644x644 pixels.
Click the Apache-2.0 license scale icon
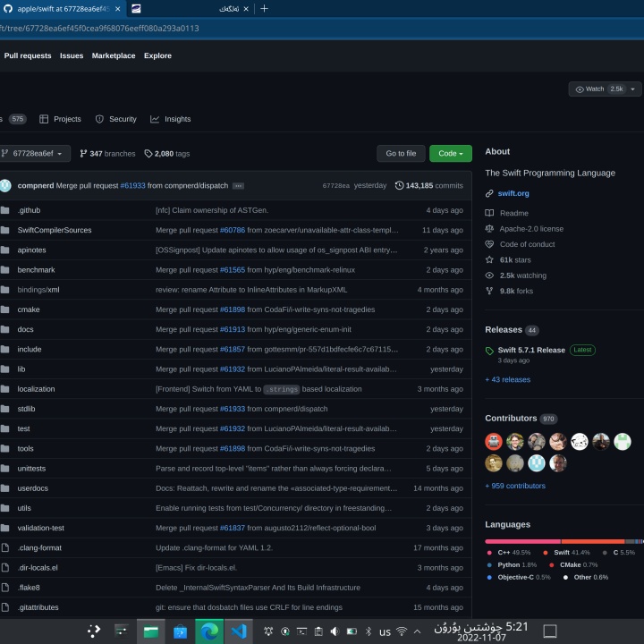489,229
